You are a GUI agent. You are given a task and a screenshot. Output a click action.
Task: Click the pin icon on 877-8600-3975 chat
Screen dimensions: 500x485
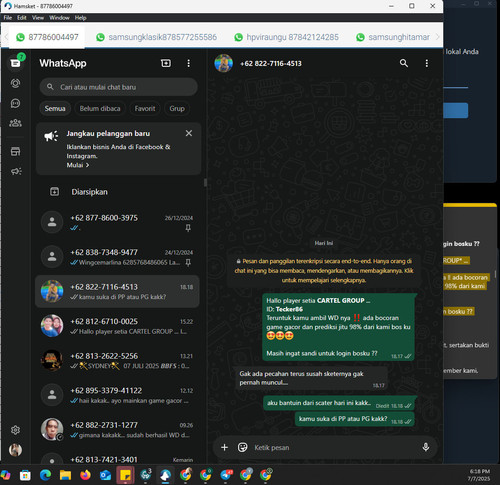188,228
